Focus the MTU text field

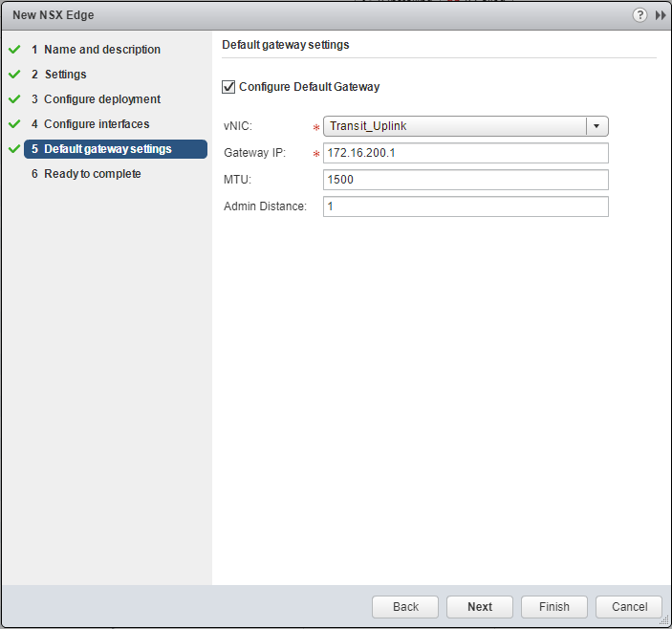[x=466, y=180]
